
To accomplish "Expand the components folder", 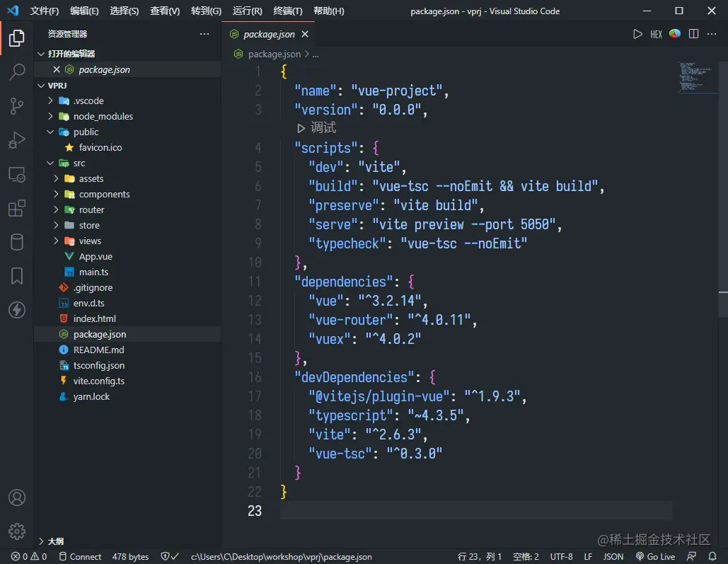I will pyautogui.click(x=56, y=194).
